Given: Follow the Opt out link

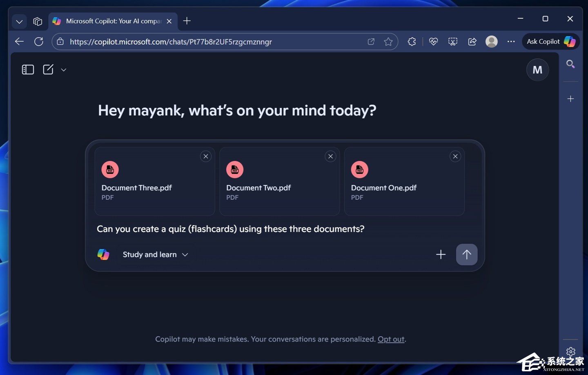Looking at the screenshot, I should [x=391, y=339].
